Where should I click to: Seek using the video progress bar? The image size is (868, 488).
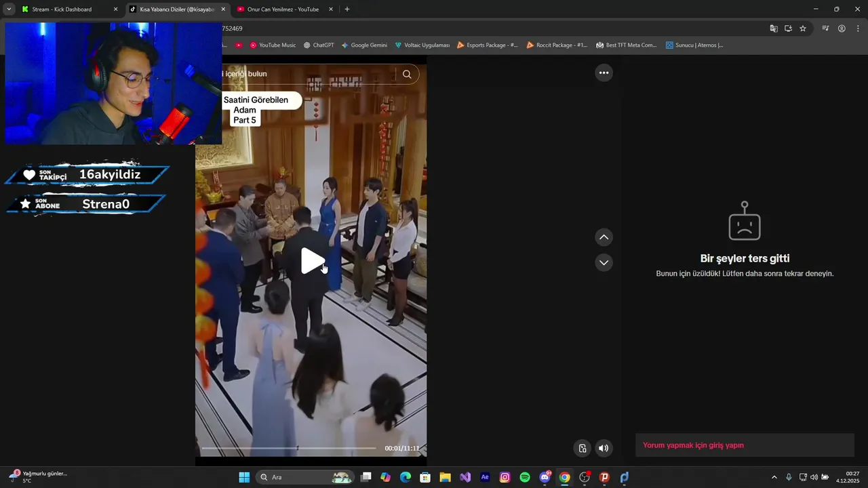tap(289, 448)
